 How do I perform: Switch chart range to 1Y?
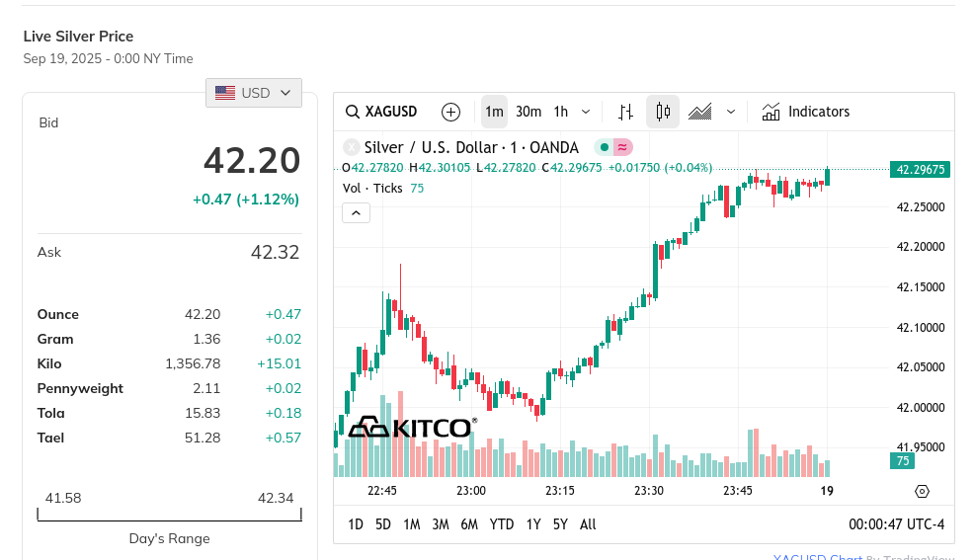coord(533,524)
